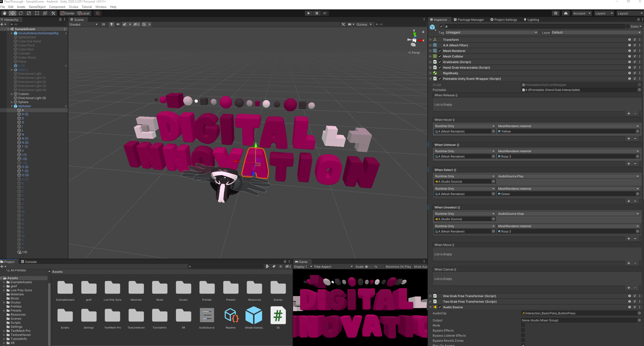
Task: Uncheck the Grabbable script enable box
Action: point(440,62)
